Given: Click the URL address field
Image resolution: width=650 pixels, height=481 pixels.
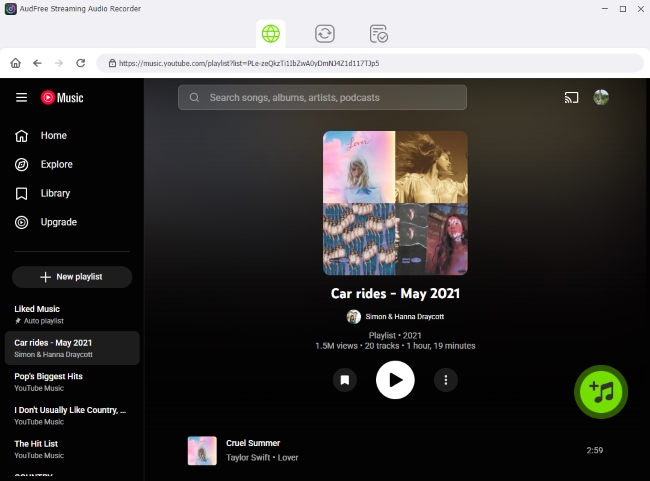Looking at the screenshot, I should pos(370,63).
